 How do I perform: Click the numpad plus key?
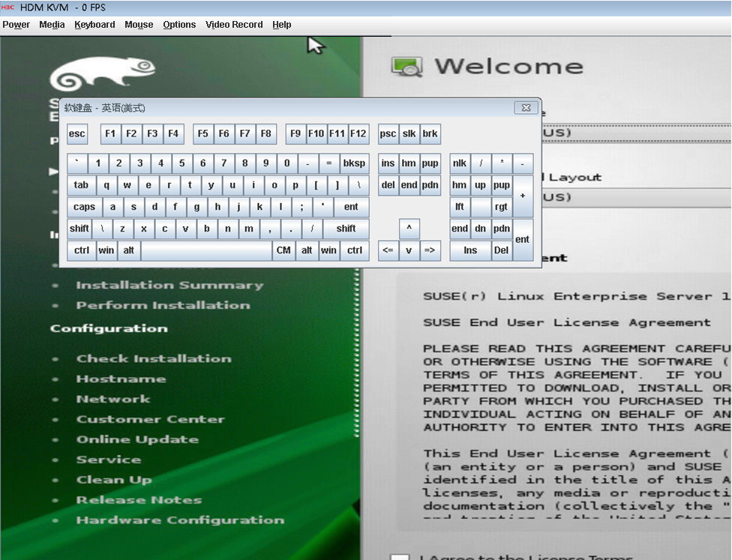point(523,196)
